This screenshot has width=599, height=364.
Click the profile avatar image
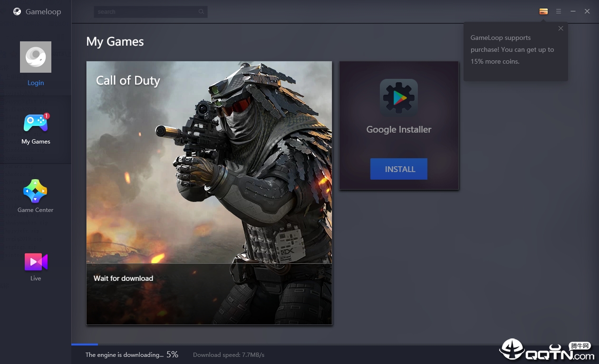36,57
